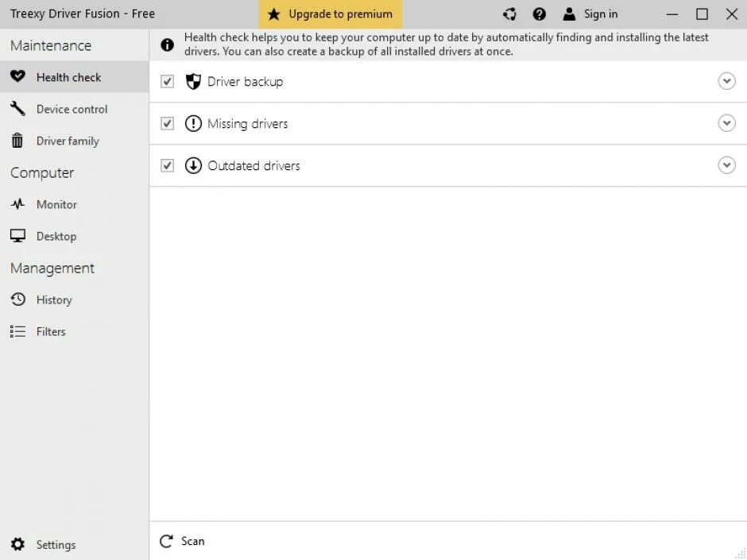Screen dimensions: 747x560
Task: Click the shield icon for Driver backup
Action: 193,82
